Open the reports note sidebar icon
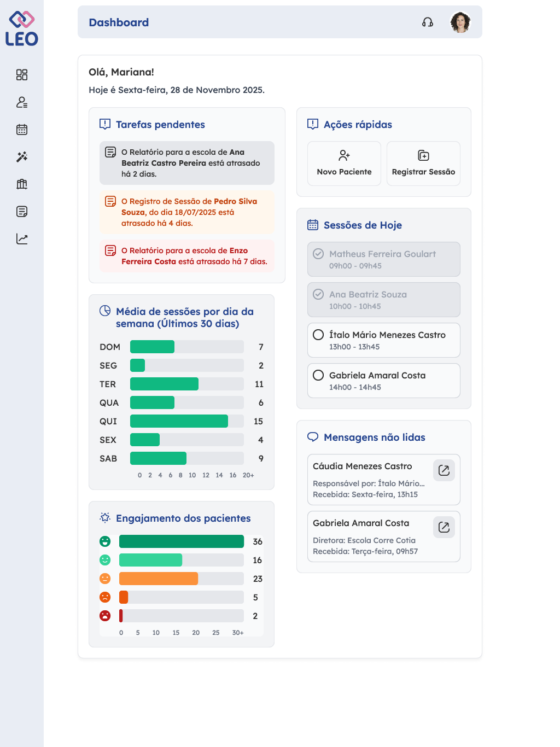 22,212
